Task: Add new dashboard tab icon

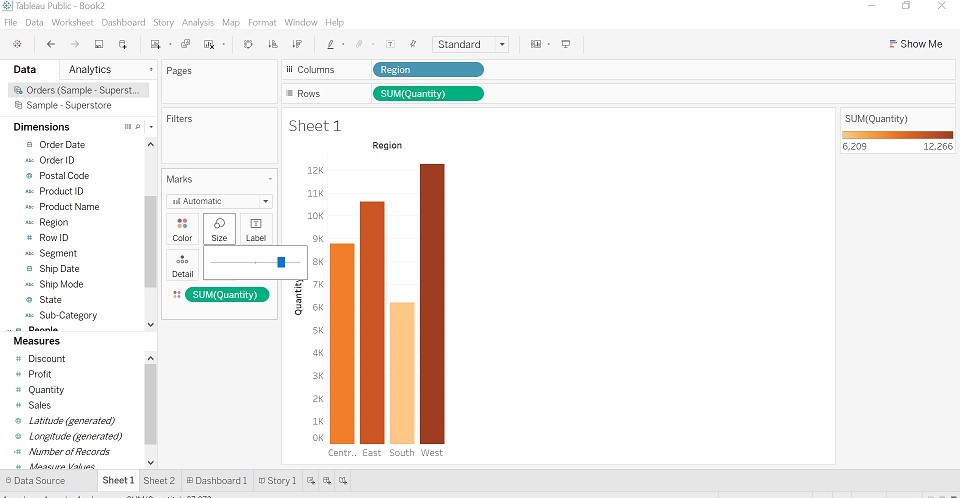Action: click(x=327, y=481)
